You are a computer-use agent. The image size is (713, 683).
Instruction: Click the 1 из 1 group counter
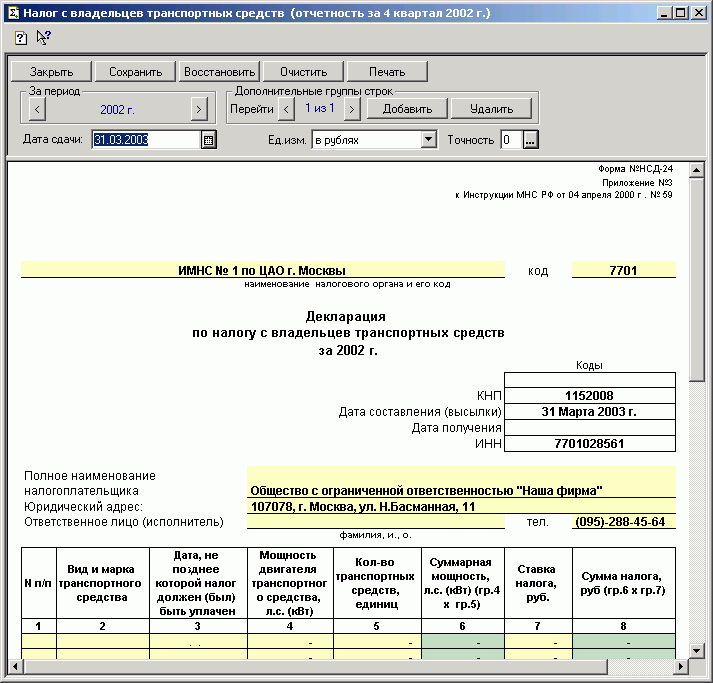[320, 109]
